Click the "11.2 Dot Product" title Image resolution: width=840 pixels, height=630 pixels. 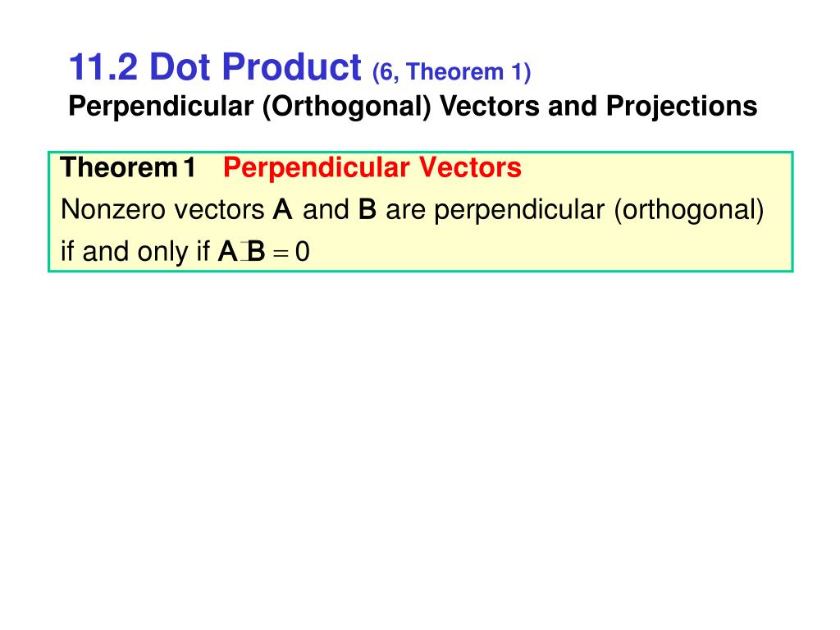216,67
